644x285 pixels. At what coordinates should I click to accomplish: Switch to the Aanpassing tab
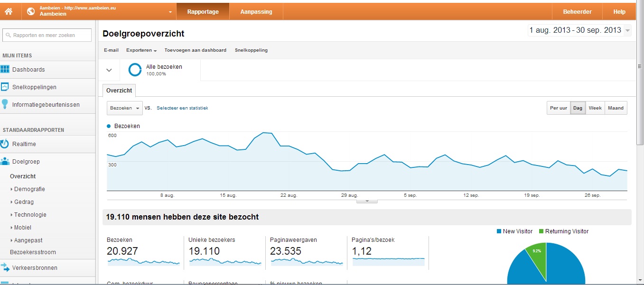tap(256, 11)
